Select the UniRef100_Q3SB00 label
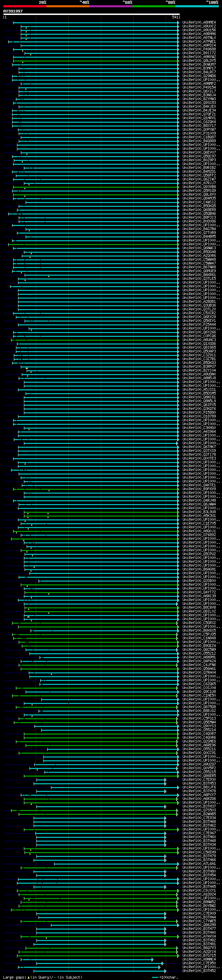 pos(199,581)
